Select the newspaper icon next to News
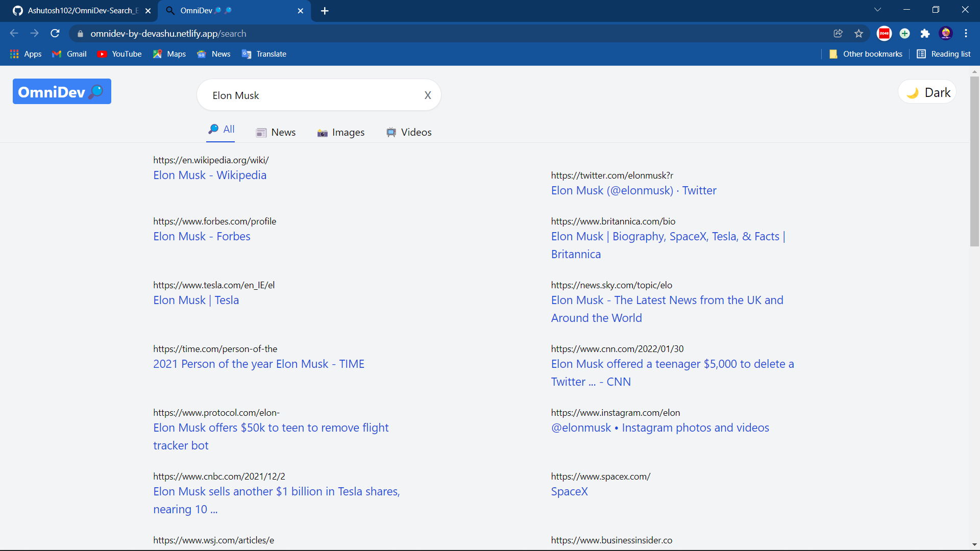The height and width of the screenshot is (551, 980). [x=261, y=133]
